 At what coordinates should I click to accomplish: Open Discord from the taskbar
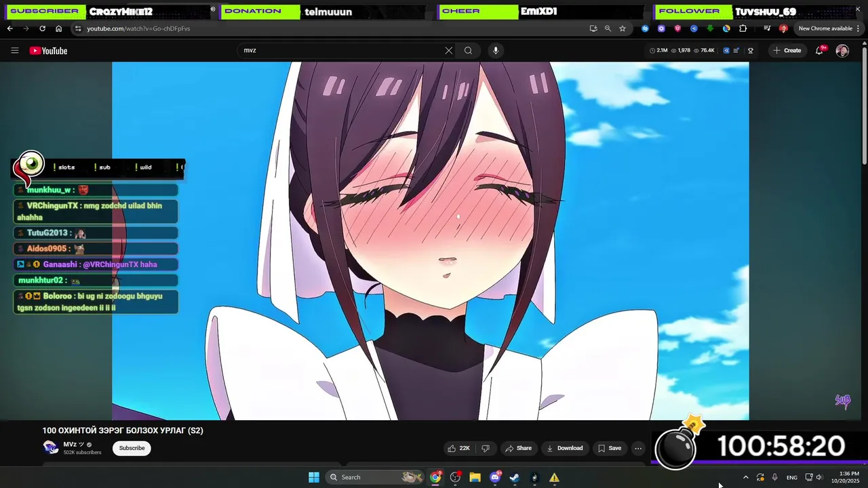495,477
